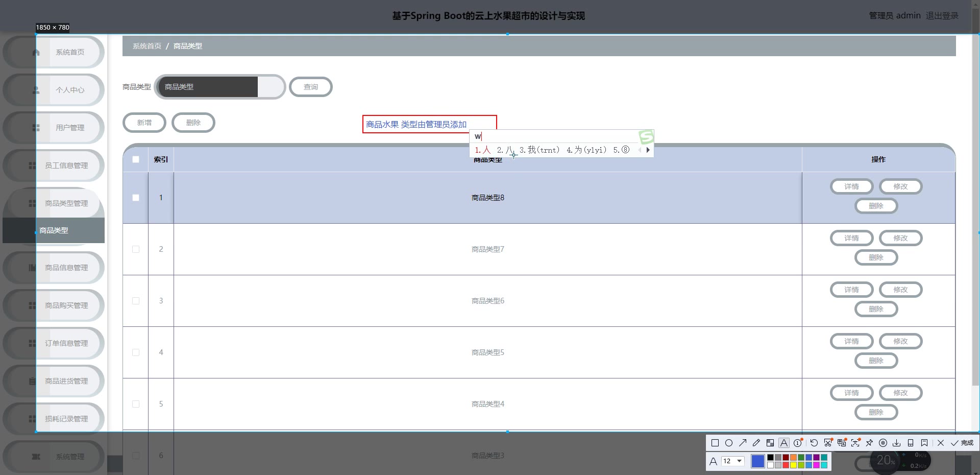Expand the 系统管理 sidebar menu
This screenshot has width=980, height=475.
54,457
